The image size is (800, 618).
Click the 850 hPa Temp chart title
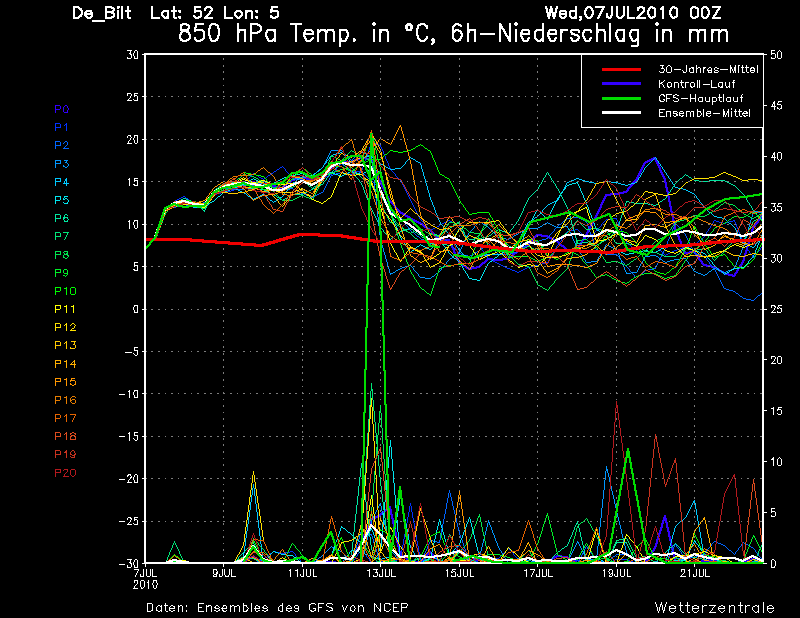click(454, 34)
